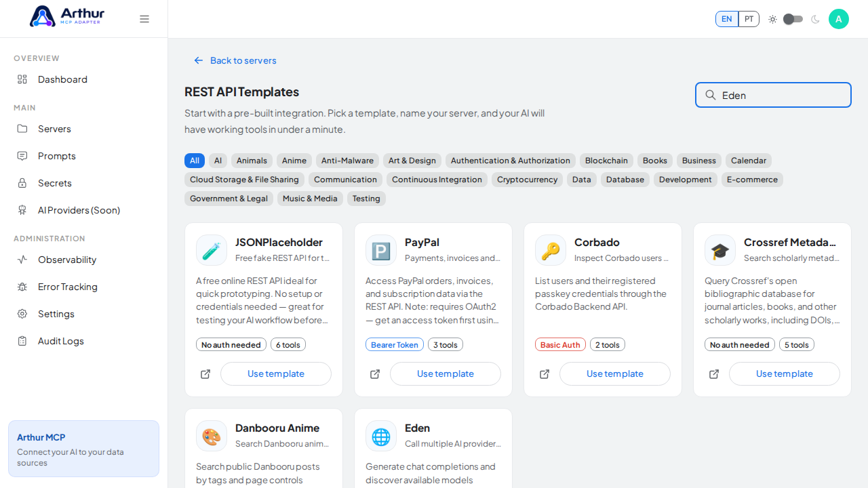868x488 pixels.
Task: Click the sun light-mode icon
Action: pos(772,19)
